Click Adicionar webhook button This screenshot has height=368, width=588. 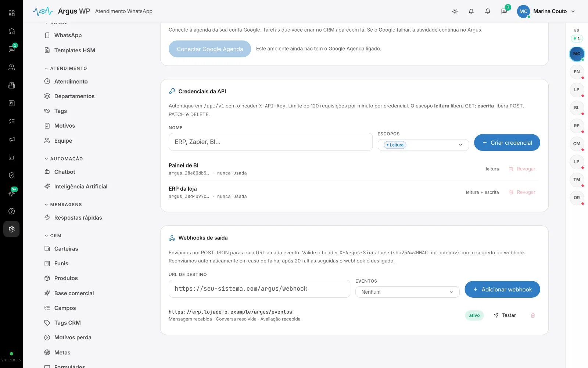click(502, 290)
